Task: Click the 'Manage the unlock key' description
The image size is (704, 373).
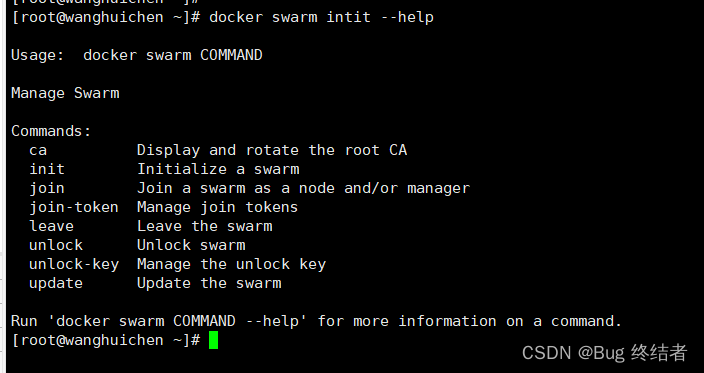Action: [232, 264]
